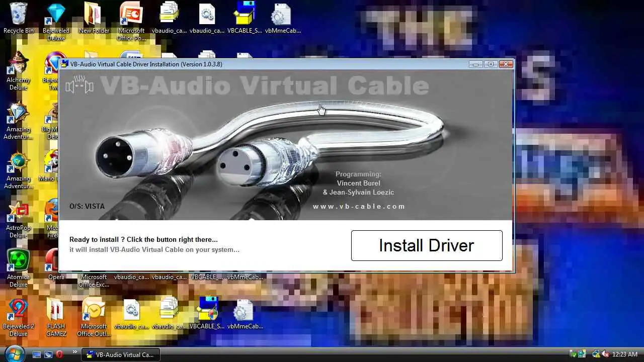Open the network connection tray icon
644x362 pixels.
596,354
